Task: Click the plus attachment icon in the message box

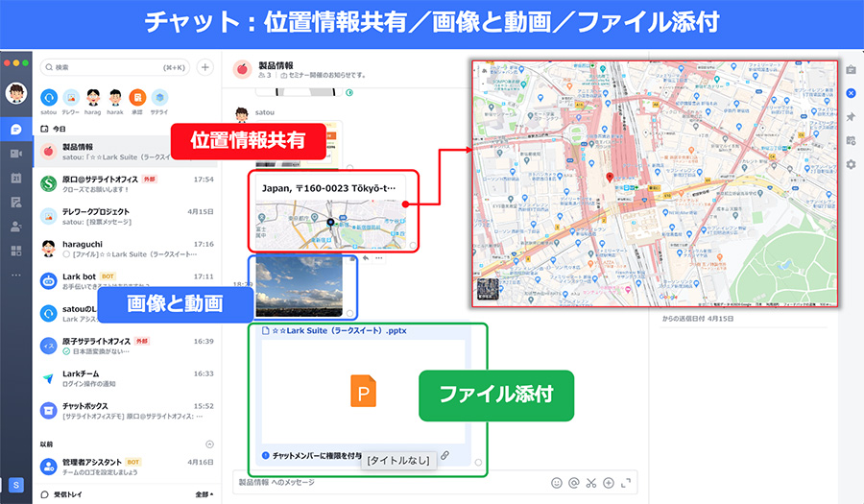Action: pyautogui.click(x=609, y=483)
